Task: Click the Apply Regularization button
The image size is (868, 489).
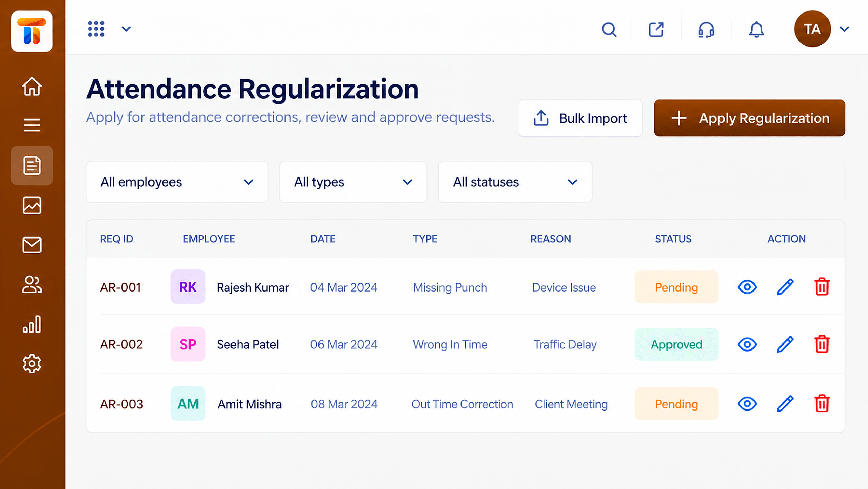Action: [750, 118]
